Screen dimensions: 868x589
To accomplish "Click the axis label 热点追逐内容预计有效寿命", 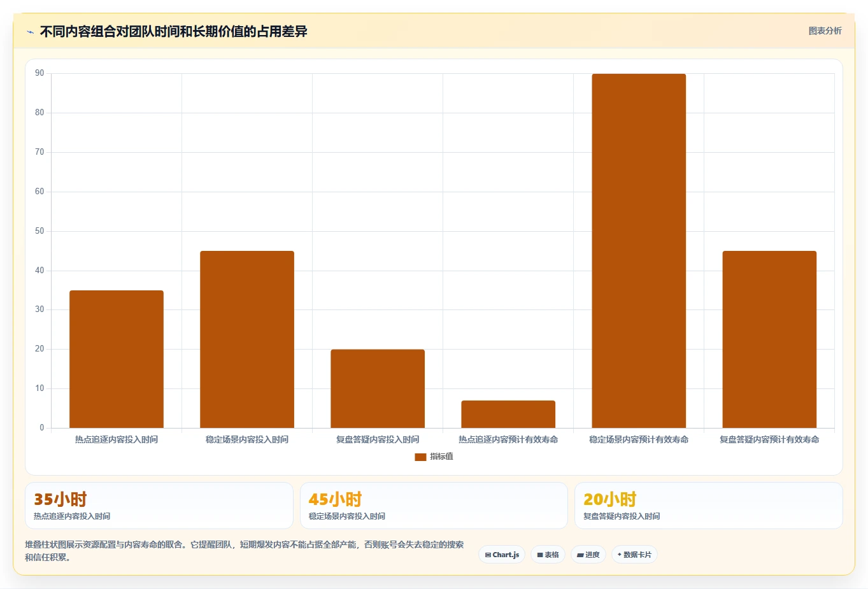I will point(508,439).
